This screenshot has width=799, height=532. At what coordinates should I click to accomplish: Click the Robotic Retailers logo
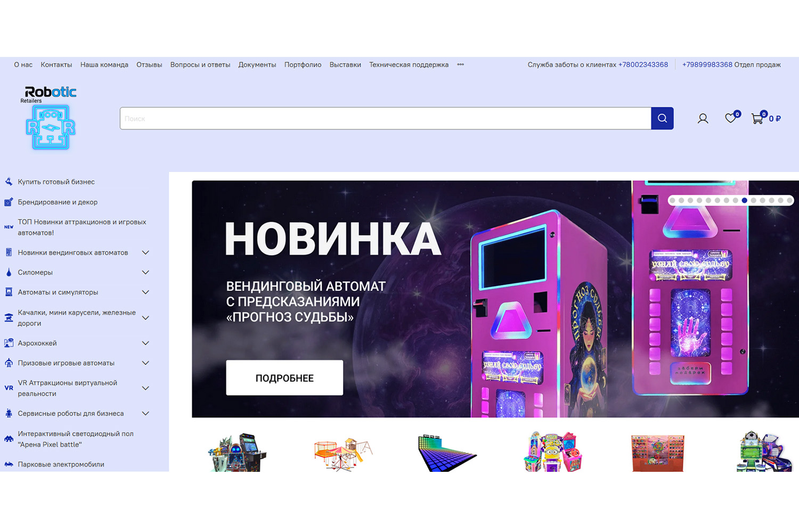(51, 118)
